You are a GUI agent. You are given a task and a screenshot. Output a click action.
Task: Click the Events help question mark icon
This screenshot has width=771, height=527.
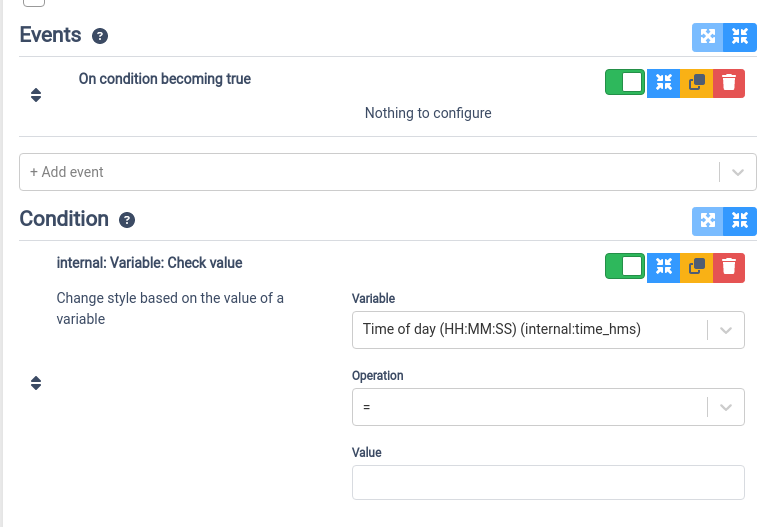pos(100,36)
